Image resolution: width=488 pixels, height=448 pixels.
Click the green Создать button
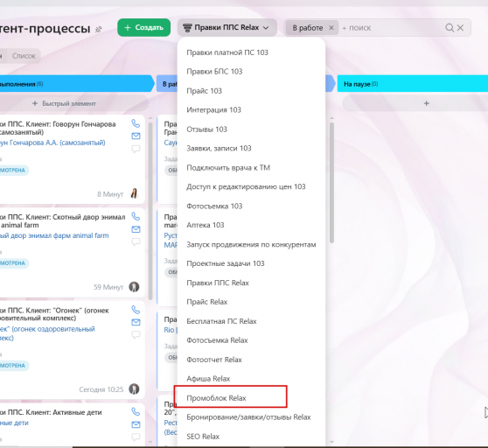coord(143,28)
